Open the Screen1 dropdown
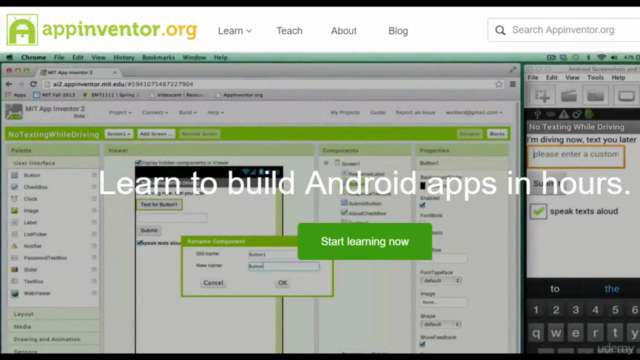 click(119, 134)
